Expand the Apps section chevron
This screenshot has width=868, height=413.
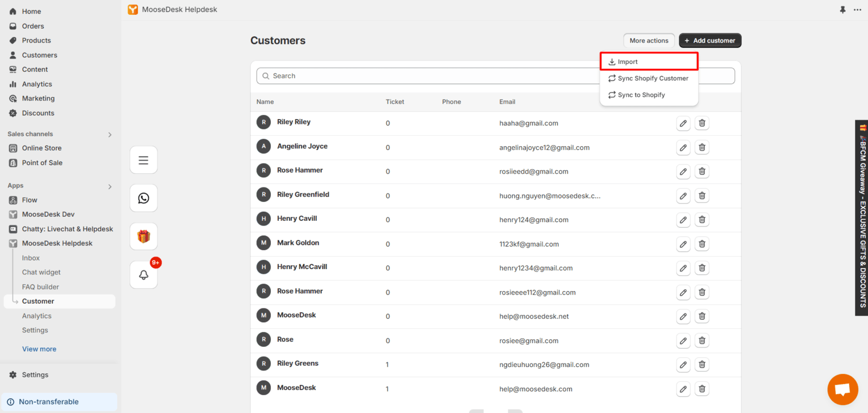point(110,186)
